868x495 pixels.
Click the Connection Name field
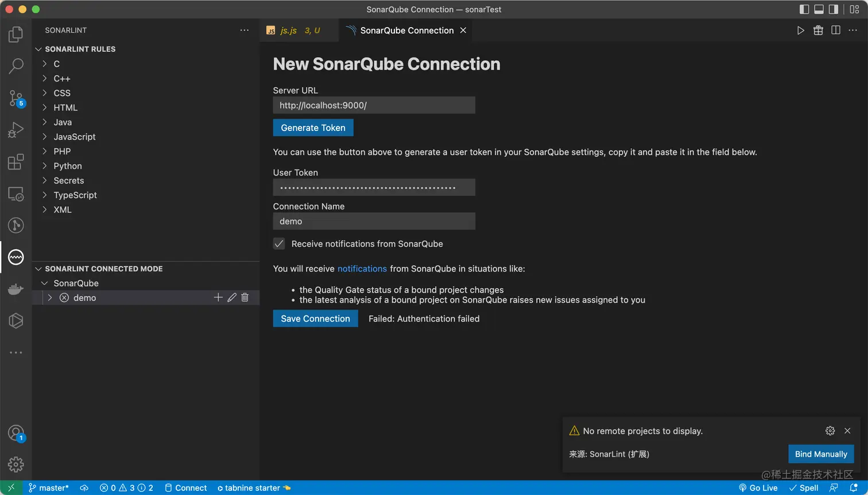374,221
